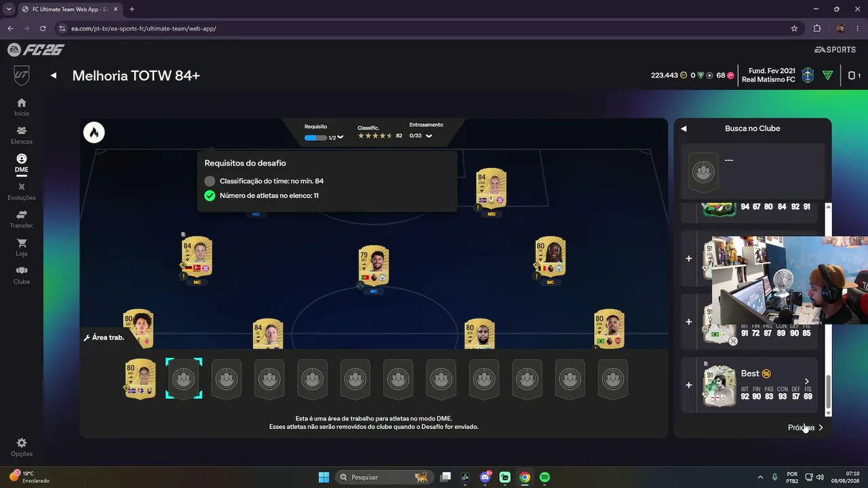
Task: Open the DME challenges section
Action: pos(22,163)
